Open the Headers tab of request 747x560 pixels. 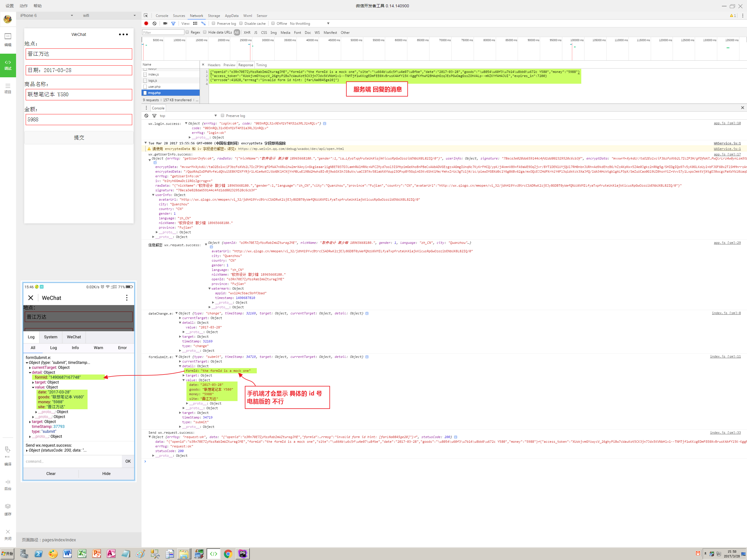(214, 65)
